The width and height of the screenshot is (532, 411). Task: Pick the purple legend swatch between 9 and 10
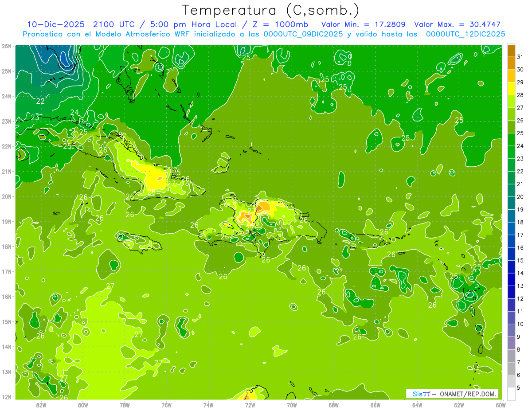(x=511, y=330)
